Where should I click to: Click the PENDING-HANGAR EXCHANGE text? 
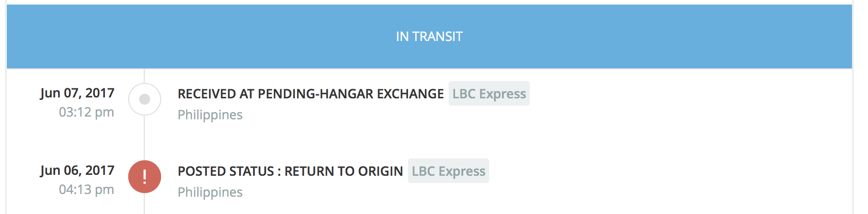(350, 94)
